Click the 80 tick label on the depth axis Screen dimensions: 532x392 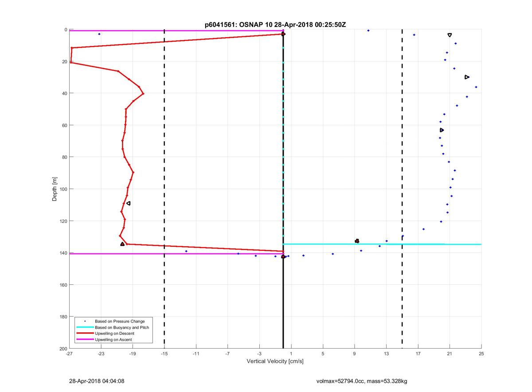click(64, 157)
